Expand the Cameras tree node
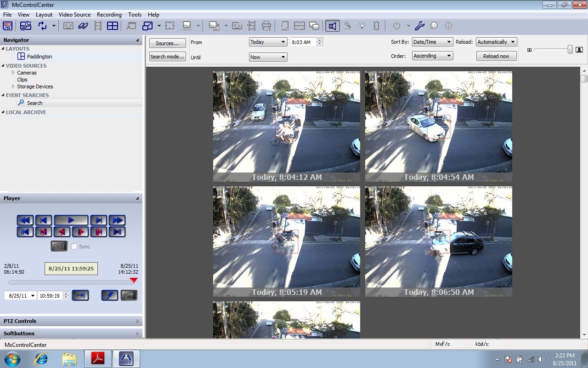Screen dimensions: 588x368 tap(13, 73)
